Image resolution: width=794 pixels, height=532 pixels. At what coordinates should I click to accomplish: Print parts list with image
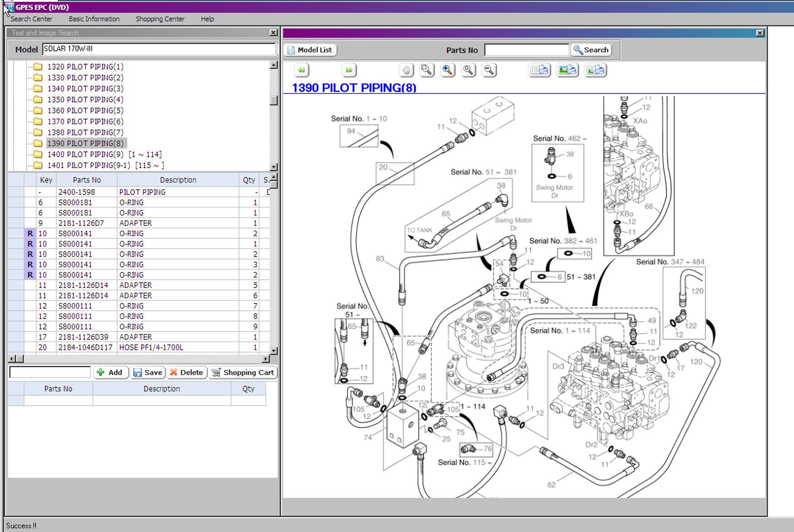[x=595, y=70]
